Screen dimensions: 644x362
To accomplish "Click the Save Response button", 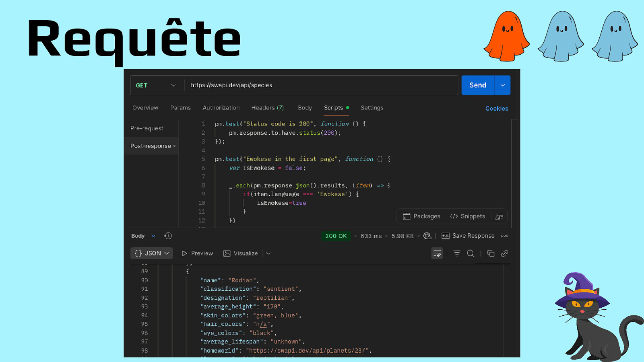I will point(468,236).
